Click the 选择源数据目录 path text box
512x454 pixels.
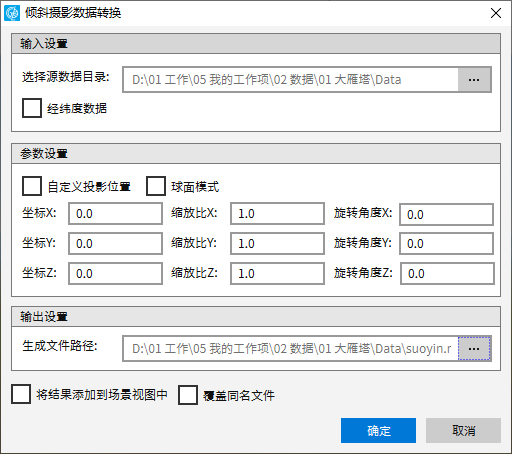pos(290,80)
